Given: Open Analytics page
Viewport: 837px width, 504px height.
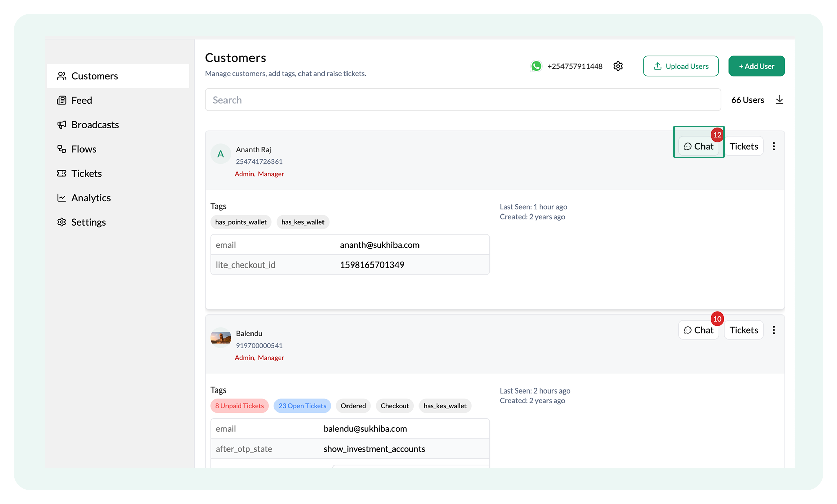Looking at the screenshot, I should pyautogui.click(x=91, y=198).
